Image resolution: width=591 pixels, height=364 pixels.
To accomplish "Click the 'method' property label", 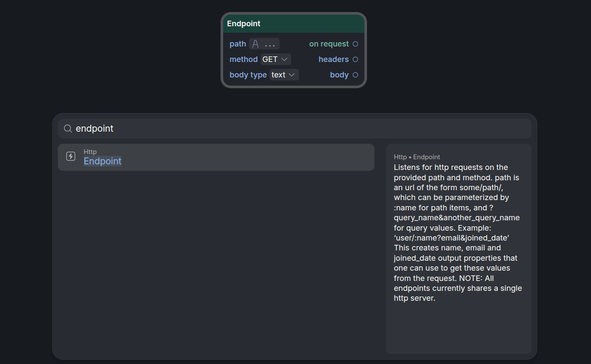I will [x=243, y=59].
